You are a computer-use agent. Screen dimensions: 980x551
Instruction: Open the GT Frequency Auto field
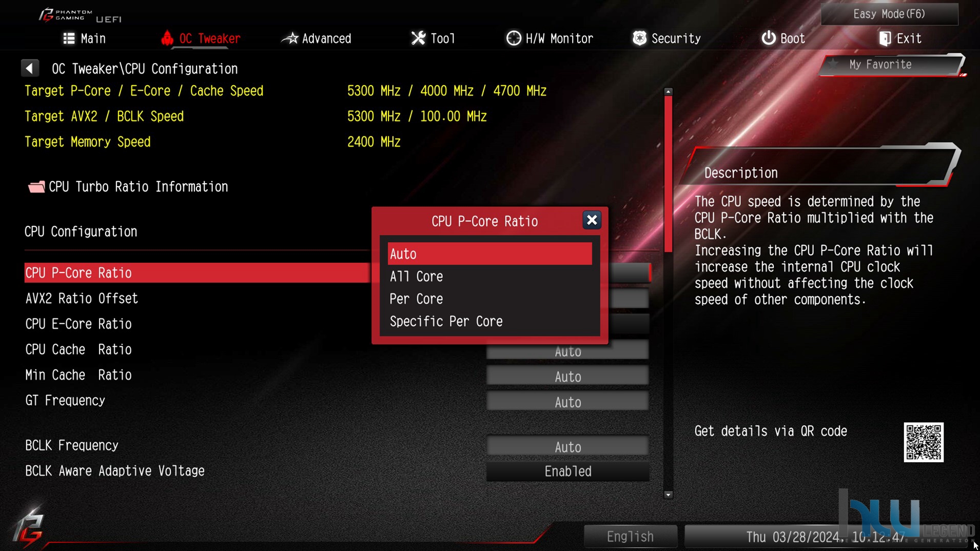coord(567,402)
